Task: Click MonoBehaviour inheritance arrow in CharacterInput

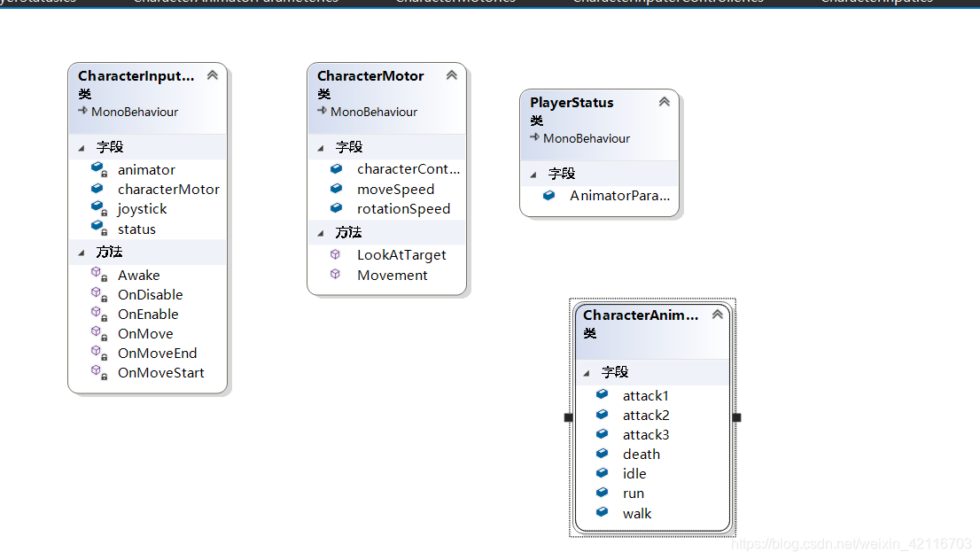Action: 82,111
